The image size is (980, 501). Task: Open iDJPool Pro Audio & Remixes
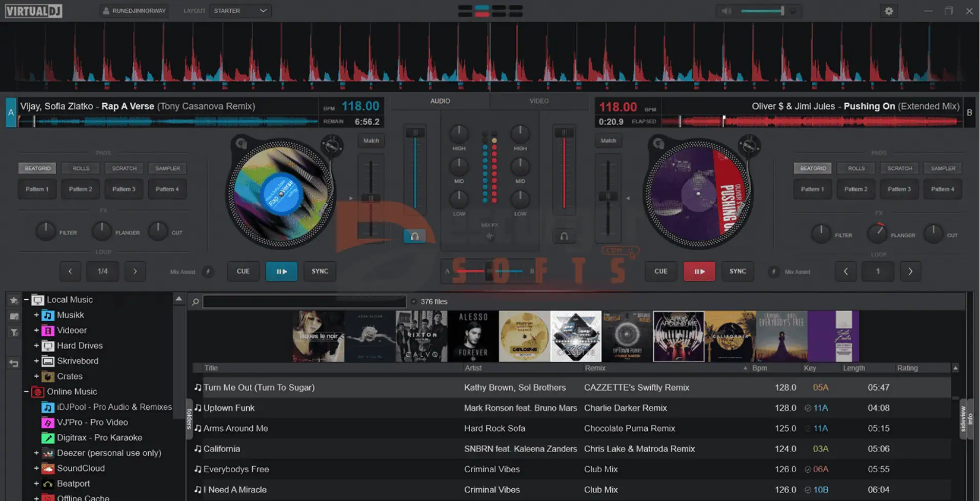[x=107, y=407]
